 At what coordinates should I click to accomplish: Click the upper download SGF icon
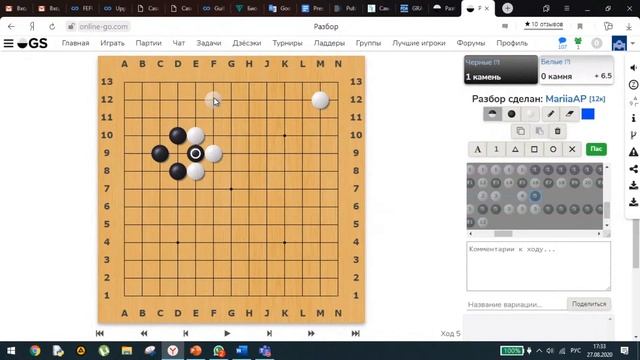coord(633,185)
